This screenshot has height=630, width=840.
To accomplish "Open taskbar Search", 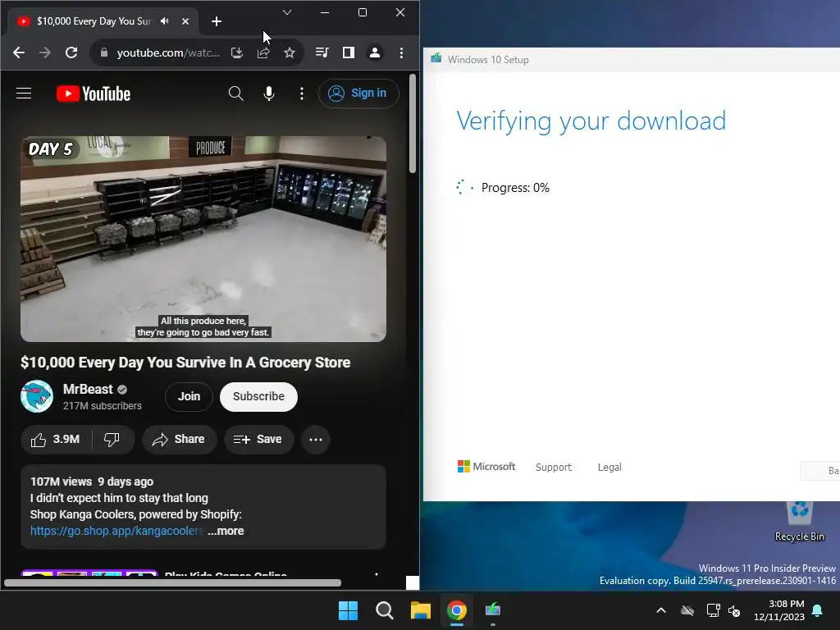I will (x=385, y=610).
